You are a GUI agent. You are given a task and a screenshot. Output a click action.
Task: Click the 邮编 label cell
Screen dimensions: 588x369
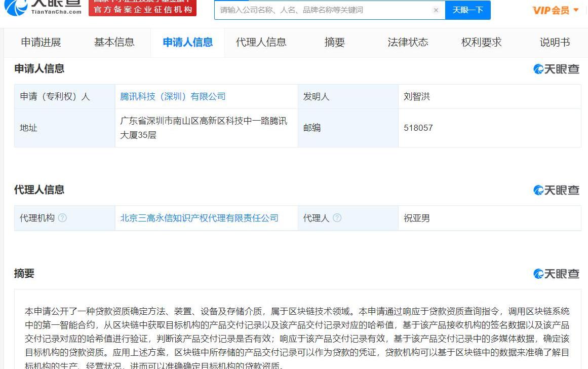click(x=348, y=128)
